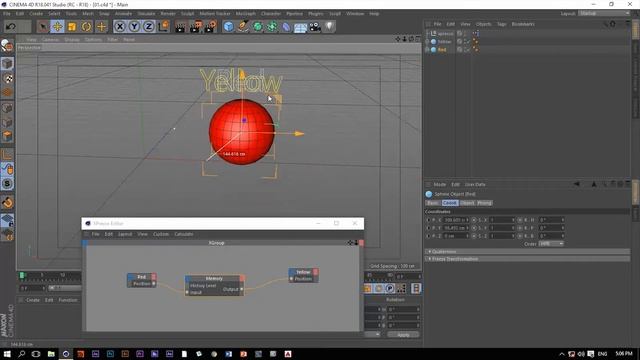Expand the Freeze Transformation section

tap(527, 259)
